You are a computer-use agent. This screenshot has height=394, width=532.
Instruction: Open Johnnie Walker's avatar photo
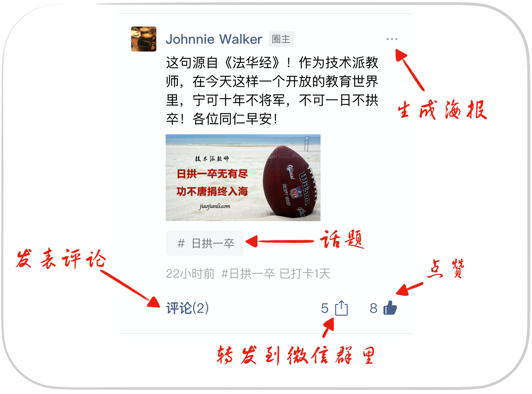click(143, 39)
